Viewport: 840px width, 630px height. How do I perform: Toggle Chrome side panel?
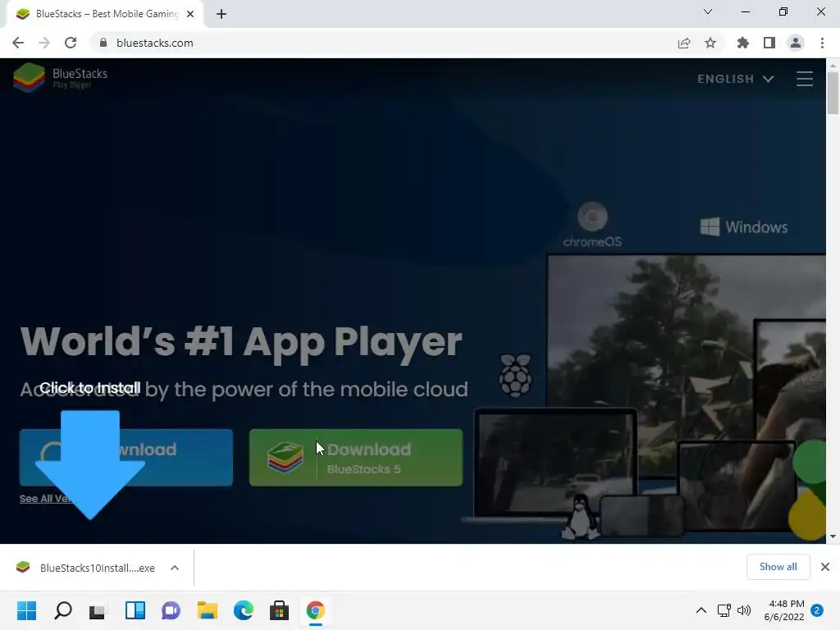pyautogui.click(x=769, y=43)
